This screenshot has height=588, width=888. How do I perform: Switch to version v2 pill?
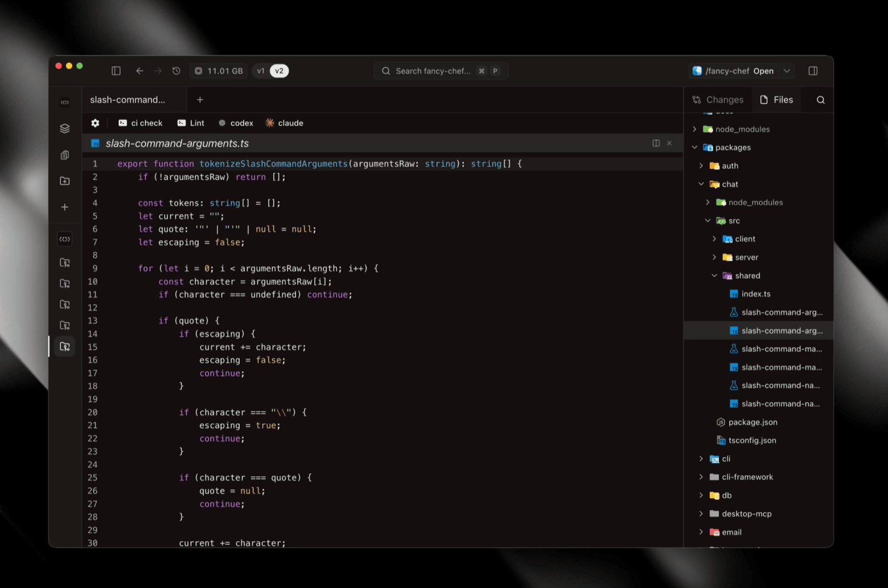pyautogui.click(x=279, y=71)
